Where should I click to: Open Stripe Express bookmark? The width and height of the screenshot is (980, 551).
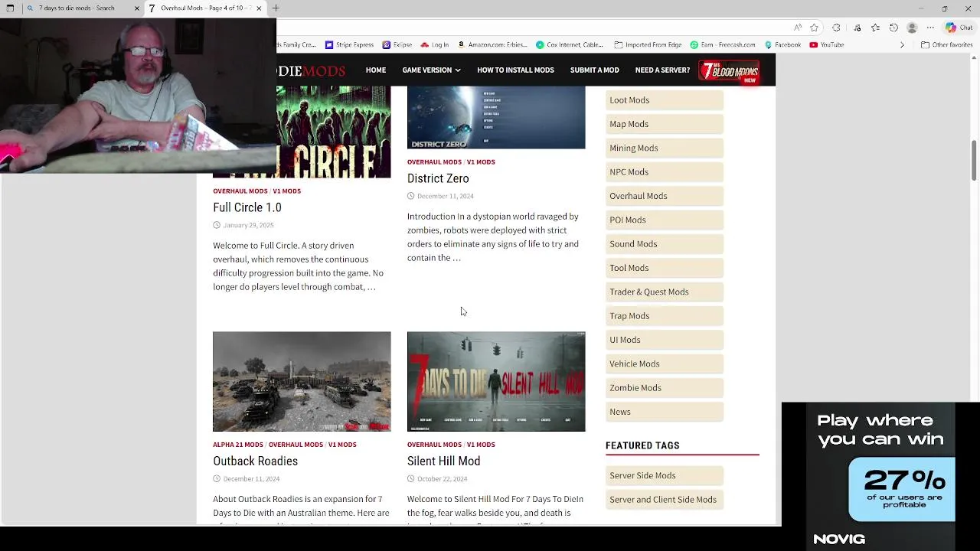pos(349,44)
